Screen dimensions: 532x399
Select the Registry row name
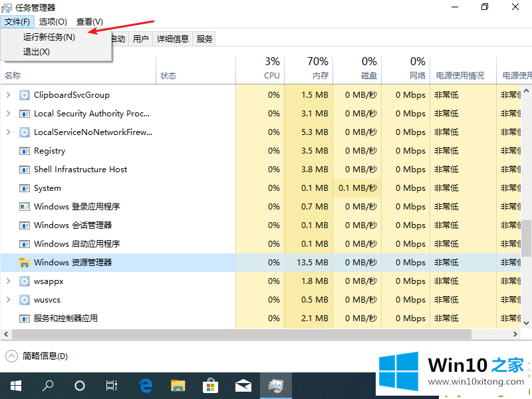[49, 151]
